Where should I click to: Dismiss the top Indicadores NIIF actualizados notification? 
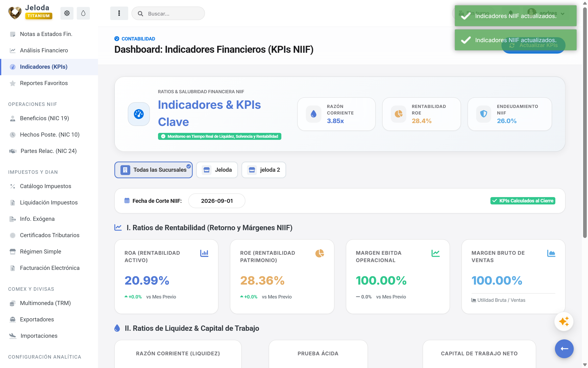516,16
